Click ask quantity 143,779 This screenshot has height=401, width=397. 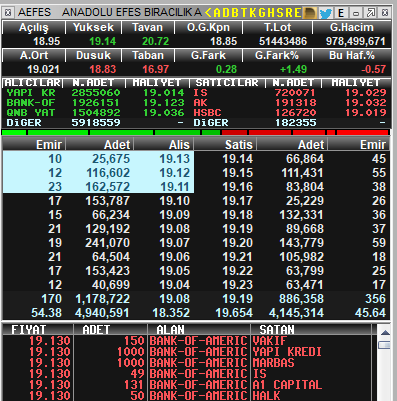[x=302, y=243]
